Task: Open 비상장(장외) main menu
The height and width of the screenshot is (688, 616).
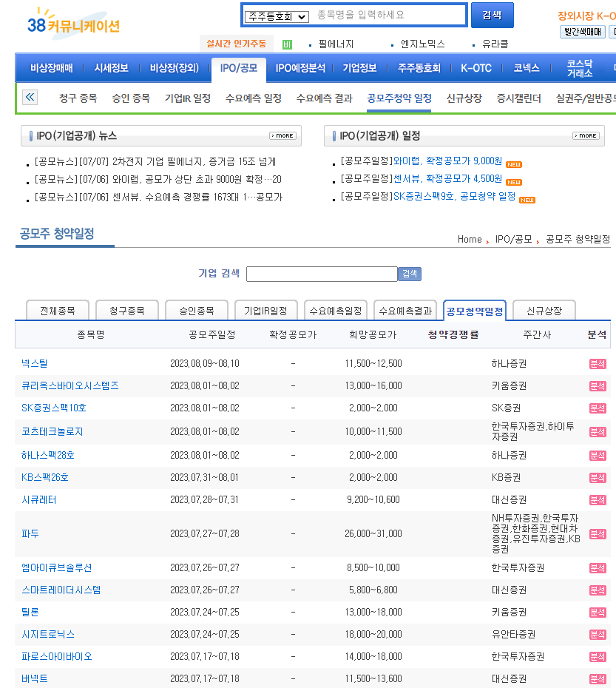Action: 175,68
